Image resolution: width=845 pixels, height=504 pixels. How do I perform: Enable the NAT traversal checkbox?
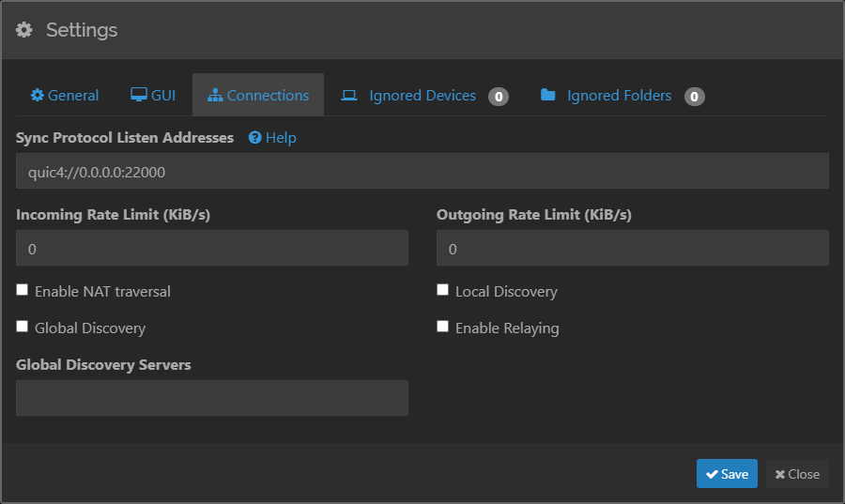coord(23,290)
